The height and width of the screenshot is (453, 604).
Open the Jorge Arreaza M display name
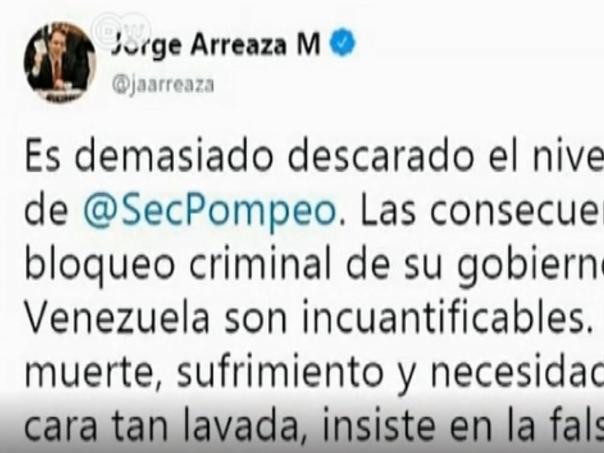(216, 44)
